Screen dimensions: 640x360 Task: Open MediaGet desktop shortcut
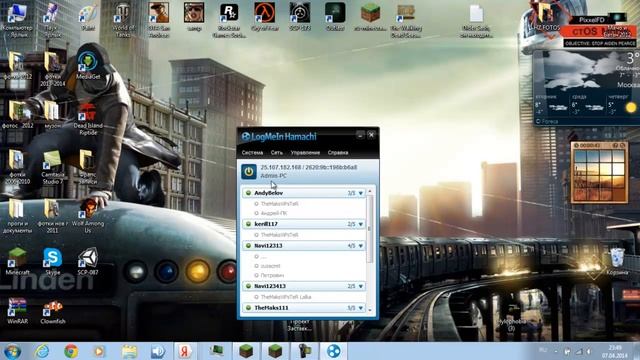pos(88,65)
